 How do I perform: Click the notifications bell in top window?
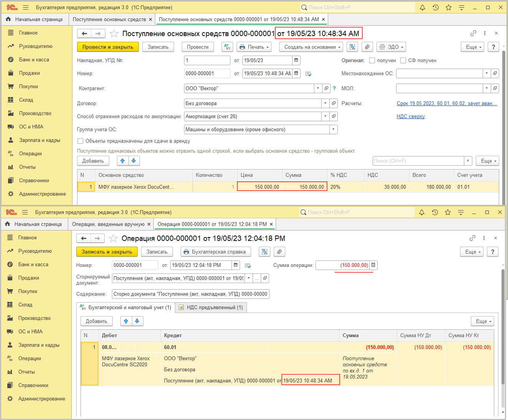pos(423,7)
